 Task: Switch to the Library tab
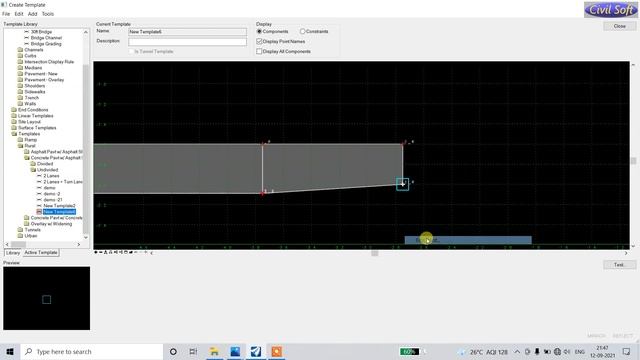pyautogui.click(x=13, y=253)
